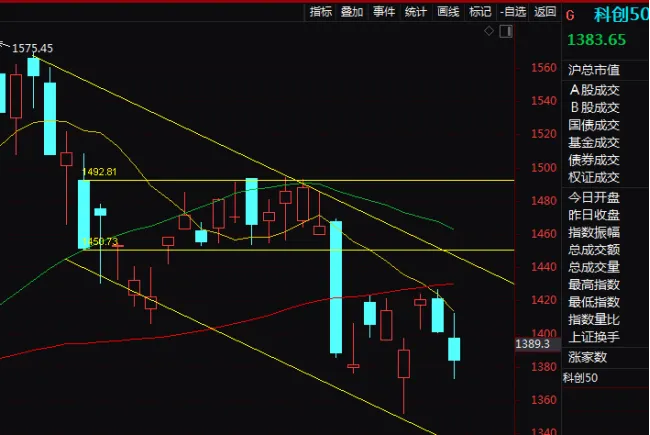Select 最低指数 row
This screenshot has width=650, height=435.
click(594, 302)
